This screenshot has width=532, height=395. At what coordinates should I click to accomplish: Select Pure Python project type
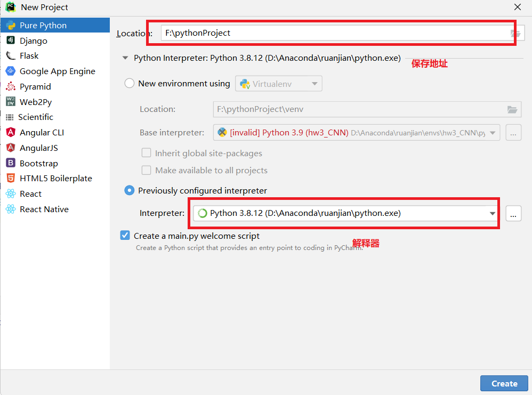55,26
